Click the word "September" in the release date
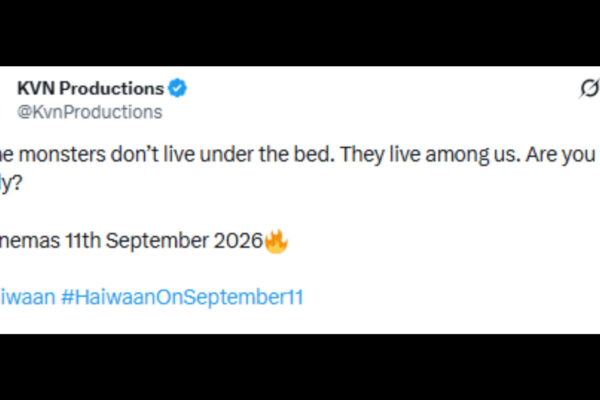 coord(157,241)
